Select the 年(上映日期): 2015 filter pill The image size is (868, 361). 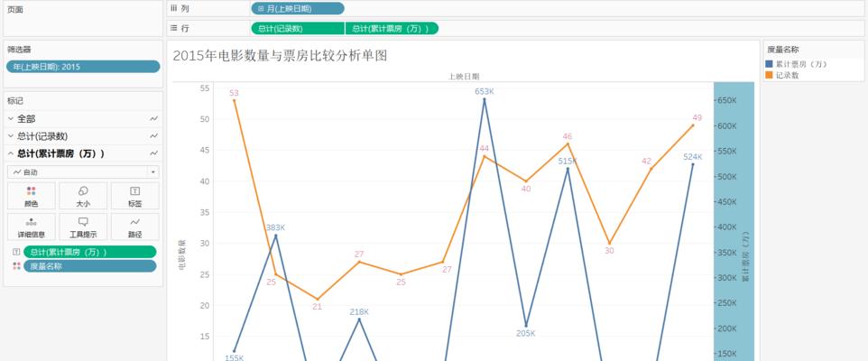pyautogui.click(x=83, y=67)
